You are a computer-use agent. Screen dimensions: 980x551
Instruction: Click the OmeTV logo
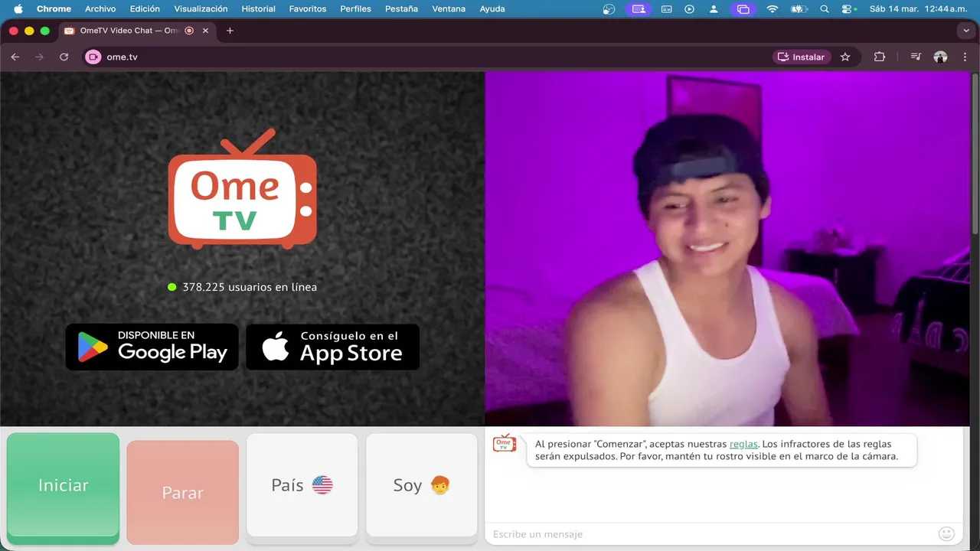[242, 189]
